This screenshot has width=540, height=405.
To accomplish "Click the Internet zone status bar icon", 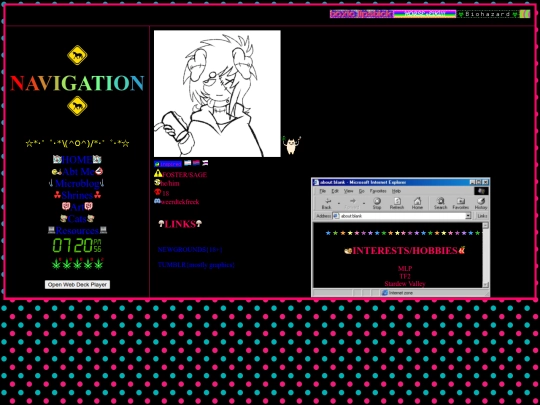I will (385, 293).
